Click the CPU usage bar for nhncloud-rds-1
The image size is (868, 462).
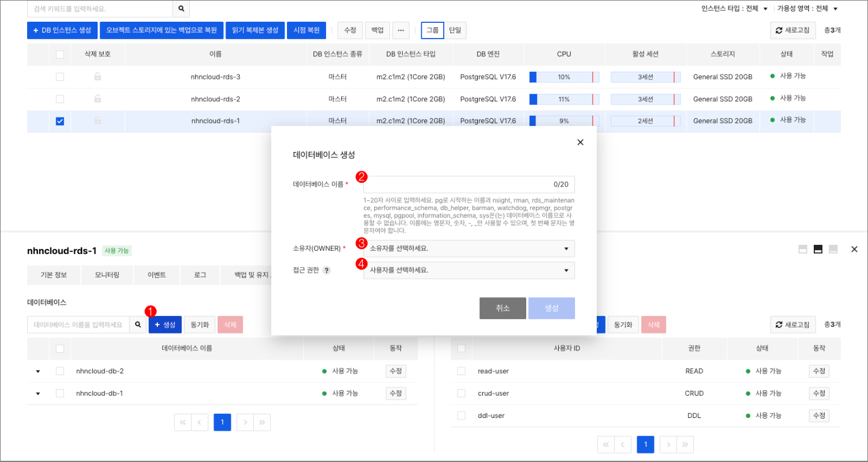click(x=564, y=121)
